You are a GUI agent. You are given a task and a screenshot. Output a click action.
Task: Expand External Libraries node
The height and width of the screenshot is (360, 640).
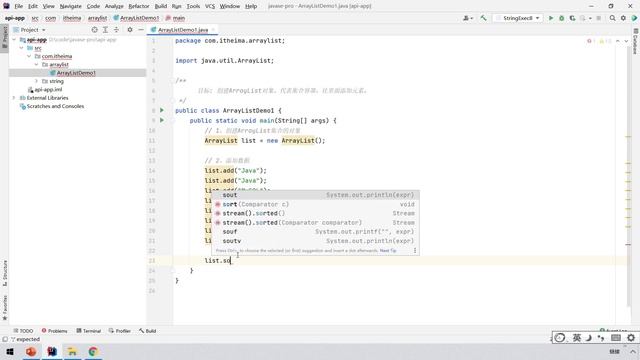click(14, 98)
